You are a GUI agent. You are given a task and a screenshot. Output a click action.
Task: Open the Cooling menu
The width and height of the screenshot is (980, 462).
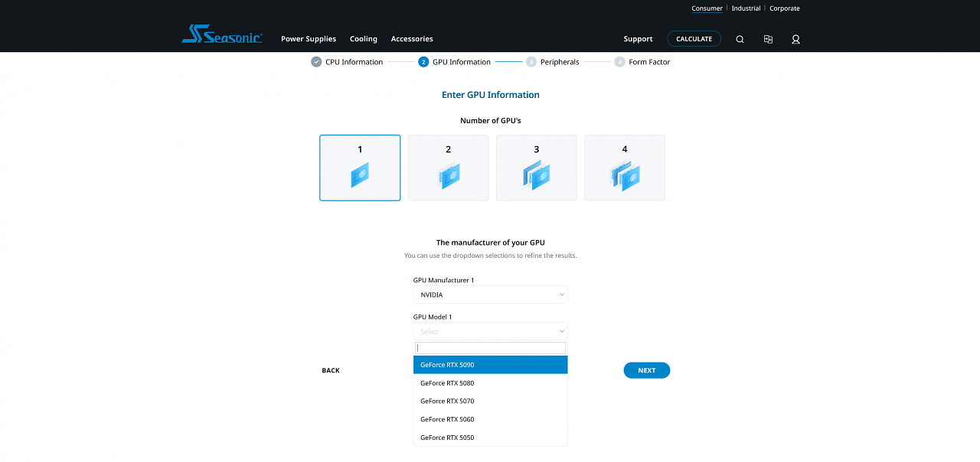(364, 39)
